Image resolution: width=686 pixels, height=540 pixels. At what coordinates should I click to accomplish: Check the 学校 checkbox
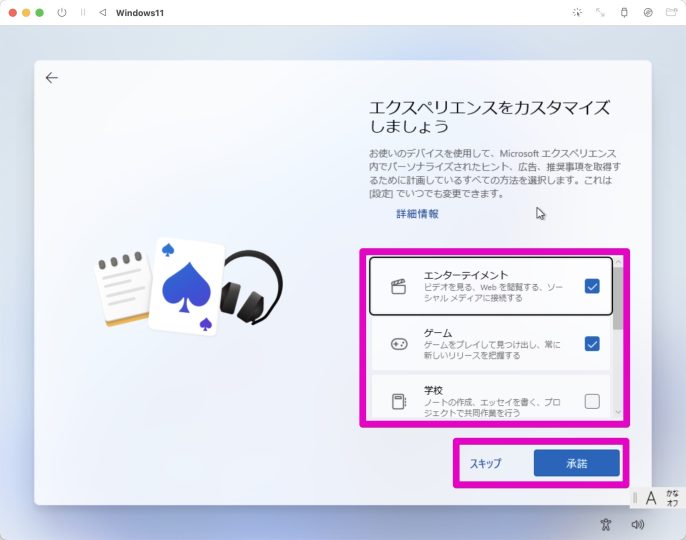pyautogui.click(x=592, y=401)
